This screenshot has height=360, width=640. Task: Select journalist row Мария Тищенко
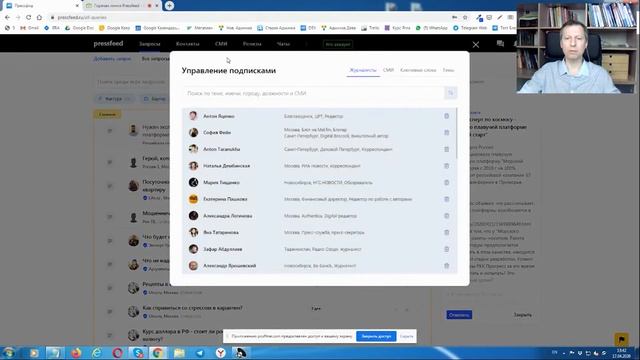320,182
